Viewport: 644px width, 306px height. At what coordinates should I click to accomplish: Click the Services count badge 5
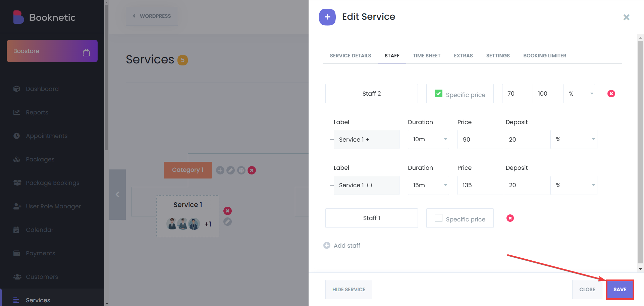(x=182, y=60)
